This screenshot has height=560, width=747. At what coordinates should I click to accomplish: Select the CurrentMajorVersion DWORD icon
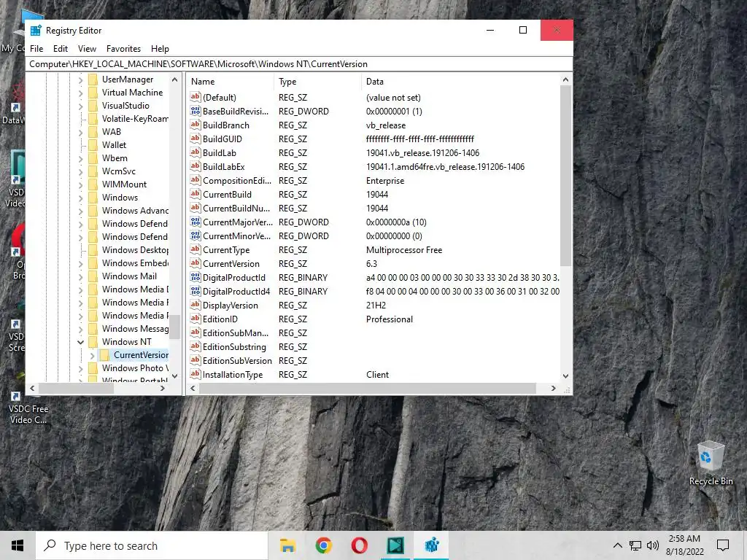tap(196, 222)
